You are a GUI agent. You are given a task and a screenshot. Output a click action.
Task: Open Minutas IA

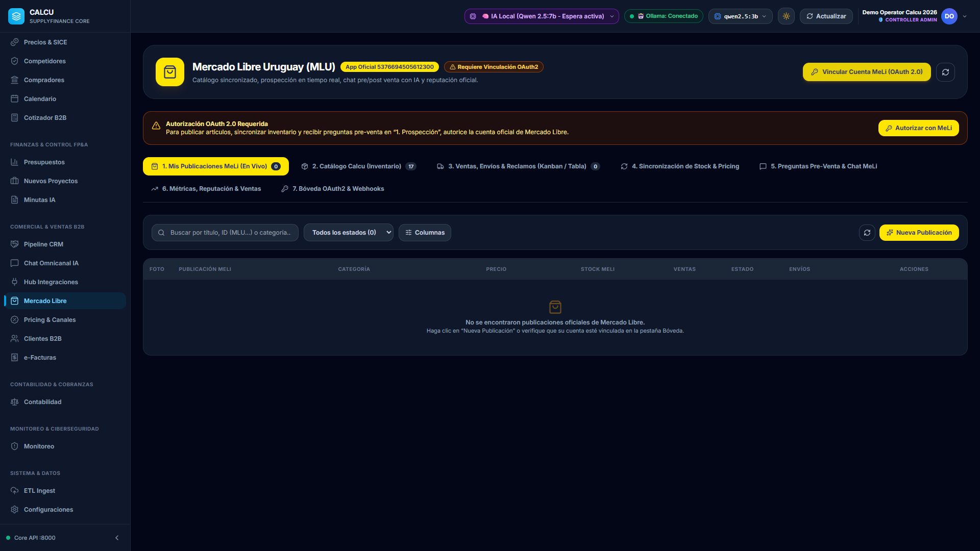65,200
